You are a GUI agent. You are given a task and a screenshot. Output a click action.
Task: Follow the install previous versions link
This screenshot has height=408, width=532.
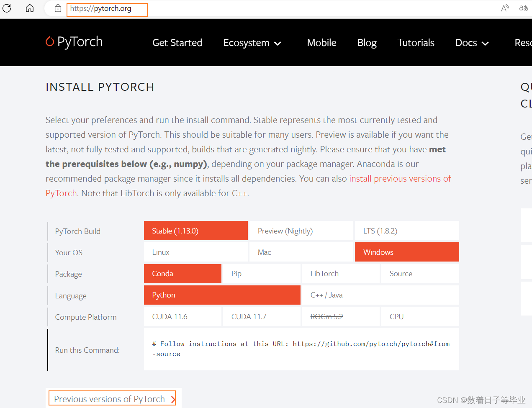(400, 179)
